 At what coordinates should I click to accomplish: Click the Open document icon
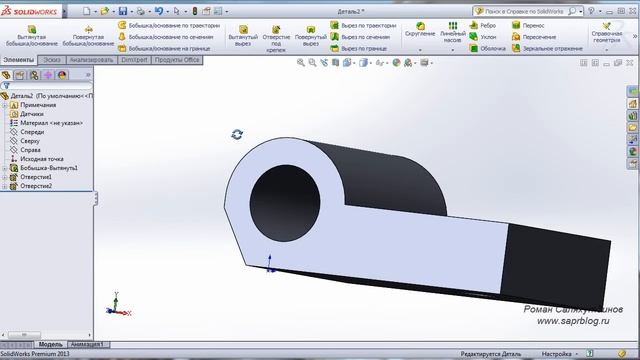[x=104, y=11]
